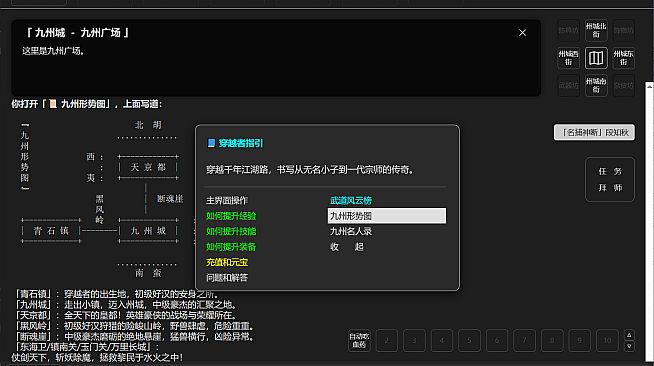Image resolution: width=654 pixels, height=366 pixels.
Task: Click the 「名捕神断」段知秋 NPC button
Action: 594,133
